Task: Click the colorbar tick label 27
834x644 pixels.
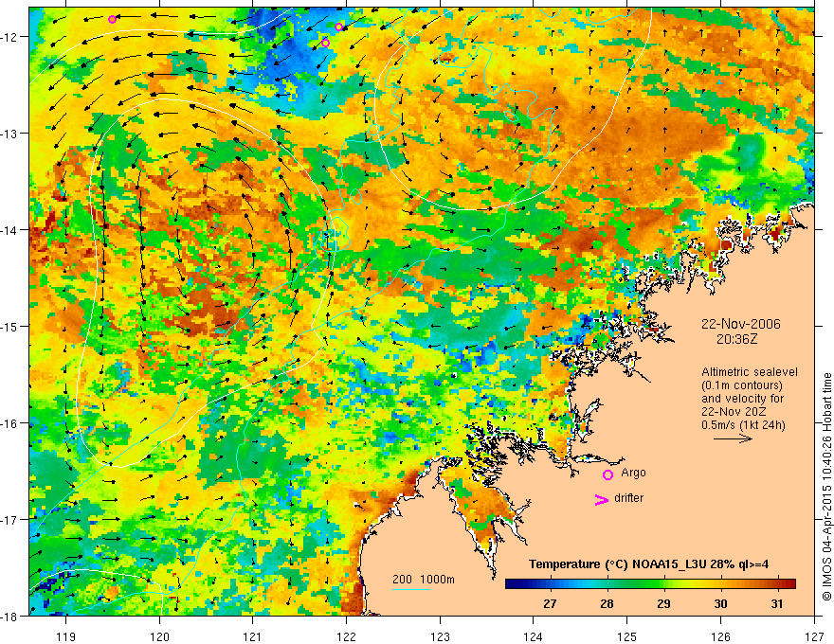Action: tap(550, 603)
